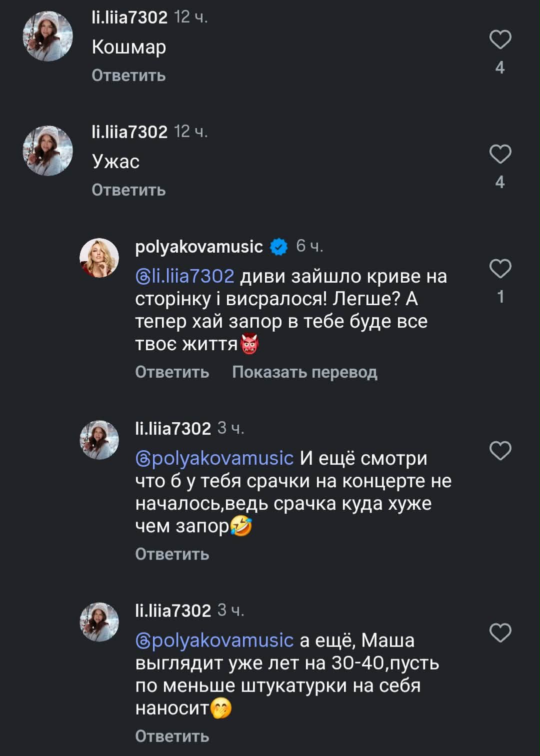The image size is (540, 756).
Task: Reply to the "срачки на концерте" comment
Action: point(172,554)
